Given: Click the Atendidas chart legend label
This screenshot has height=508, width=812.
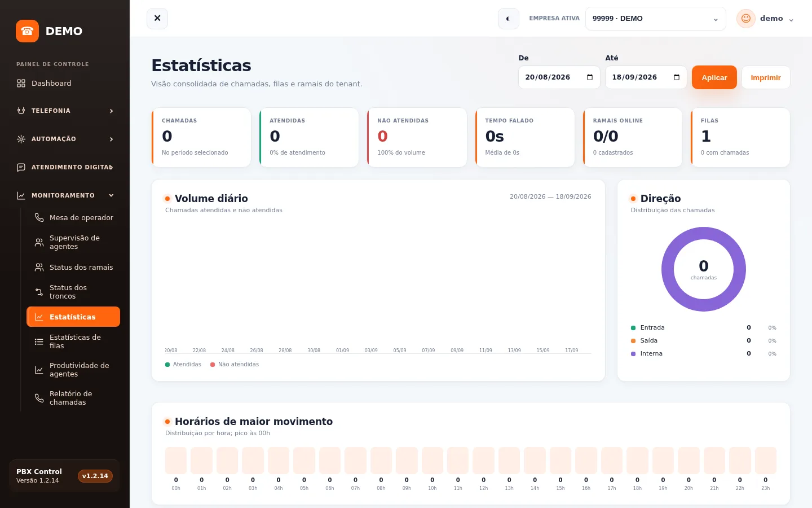Looking at the screenshot, I should (187, 365).
